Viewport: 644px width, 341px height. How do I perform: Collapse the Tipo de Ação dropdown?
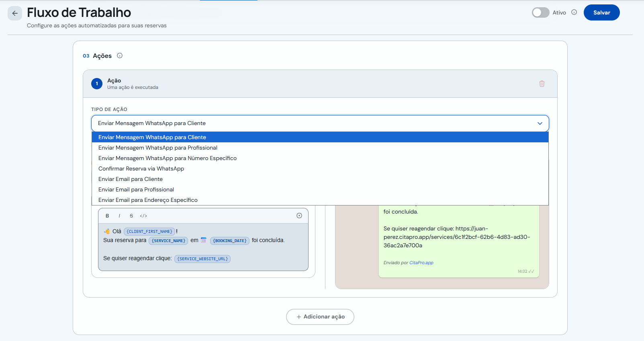pyautogui.click(x=320, y=123)
